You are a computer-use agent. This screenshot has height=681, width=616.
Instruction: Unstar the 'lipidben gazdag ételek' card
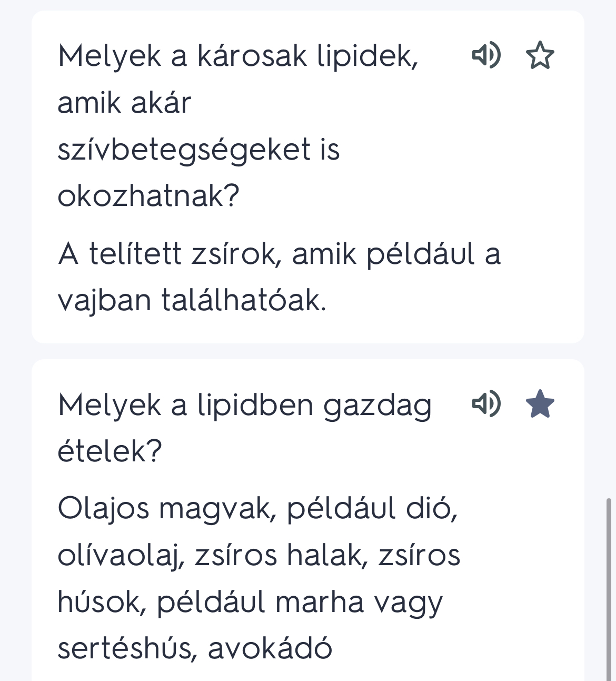[x=540, y=404]
